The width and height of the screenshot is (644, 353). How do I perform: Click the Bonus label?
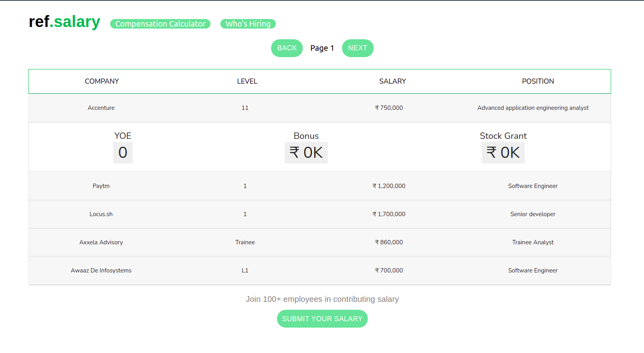306,136
